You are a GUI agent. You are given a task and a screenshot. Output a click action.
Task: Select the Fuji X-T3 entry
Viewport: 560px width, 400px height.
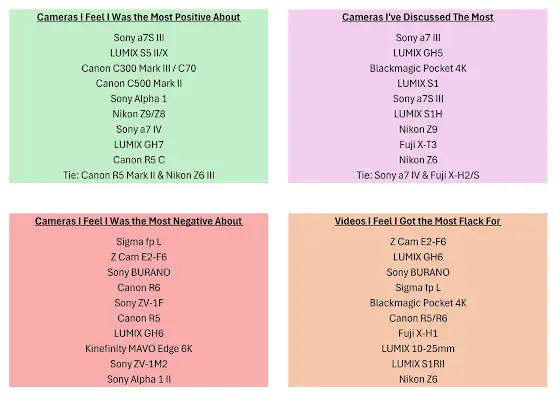(x=418, y=145)
